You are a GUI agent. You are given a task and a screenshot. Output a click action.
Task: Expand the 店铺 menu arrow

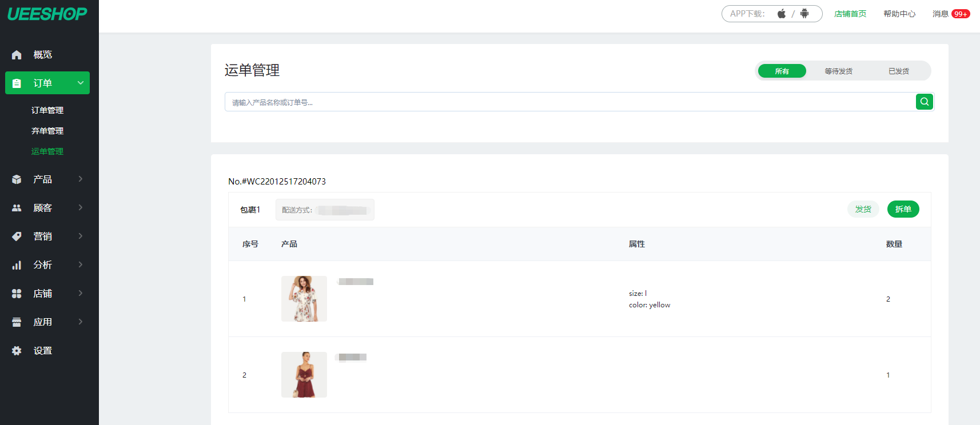coord(81,293)
